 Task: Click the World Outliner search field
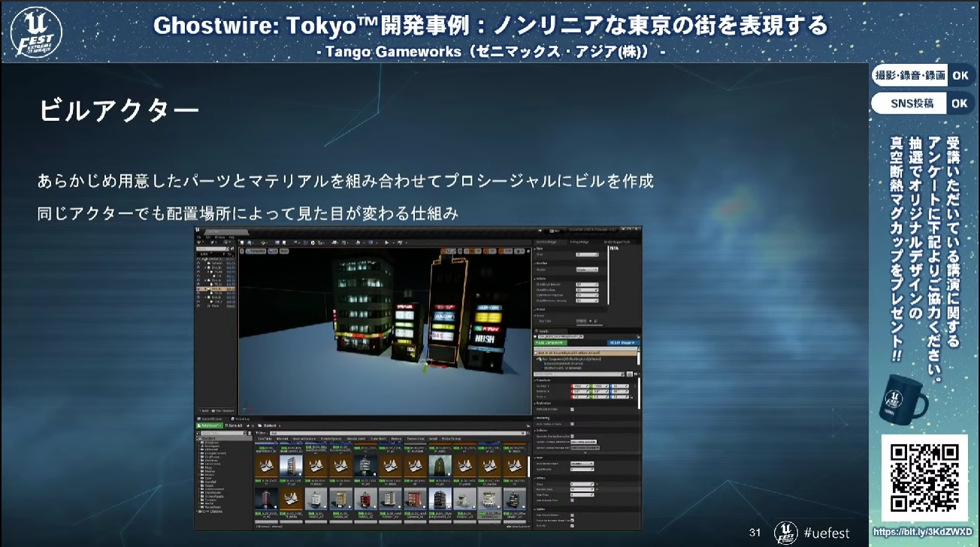(212, 249)
